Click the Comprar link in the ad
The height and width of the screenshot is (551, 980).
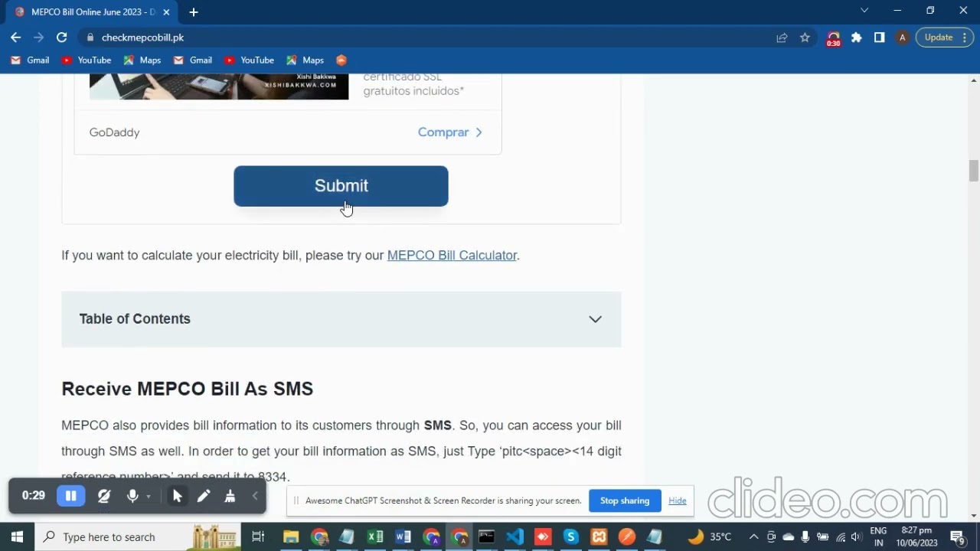450,132
